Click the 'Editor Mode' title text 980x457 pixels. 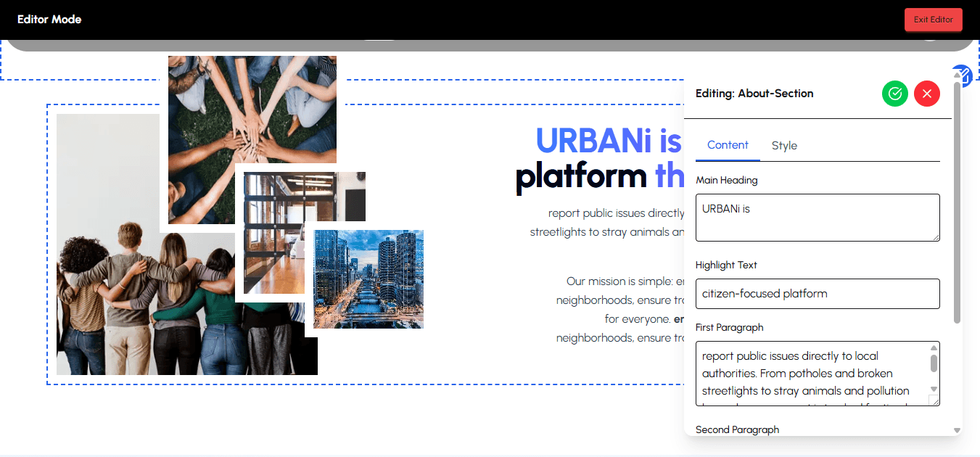(49, 20)
